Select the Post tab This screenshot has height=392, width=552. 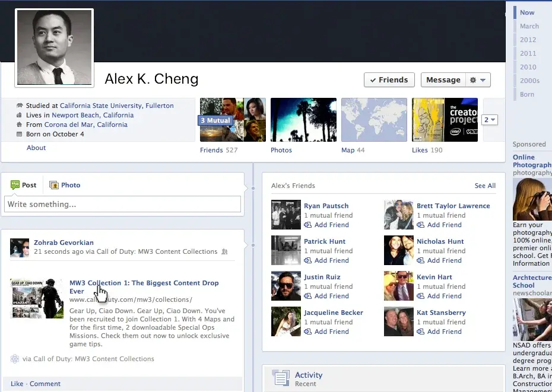(24, 185)
